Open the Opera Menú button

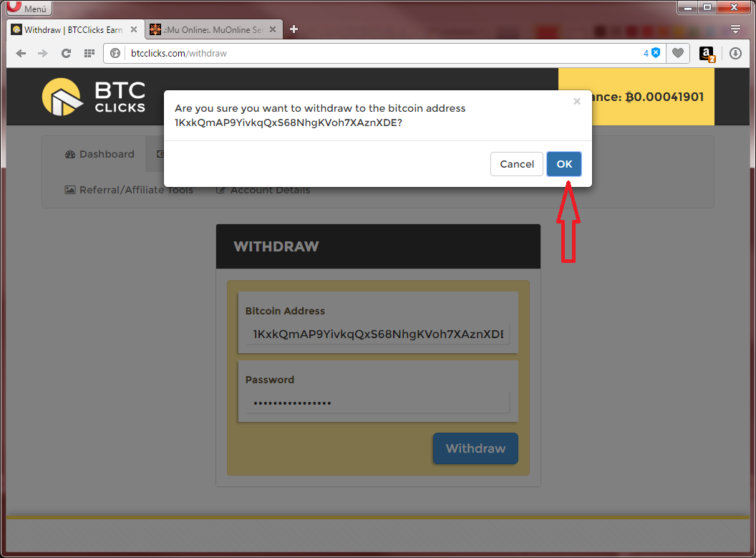pyautogui.click(x=27, y=9)
